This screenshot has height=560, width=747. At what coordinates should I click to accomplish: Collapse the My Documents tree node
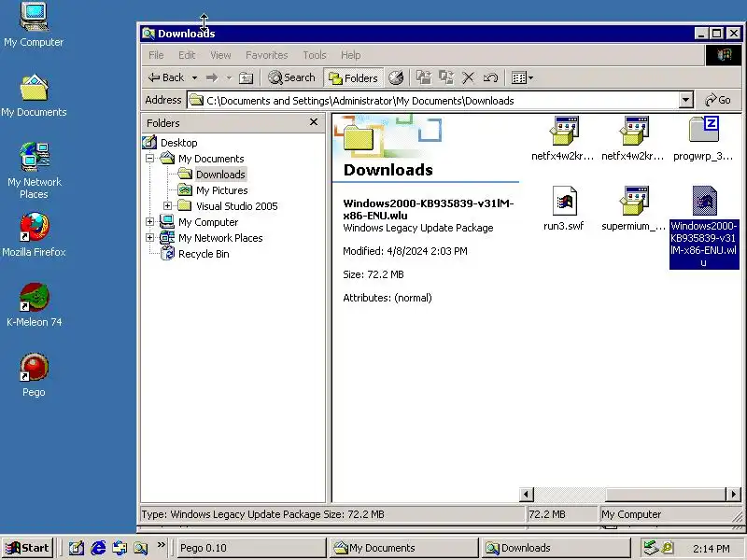click(x=150, y=158)
